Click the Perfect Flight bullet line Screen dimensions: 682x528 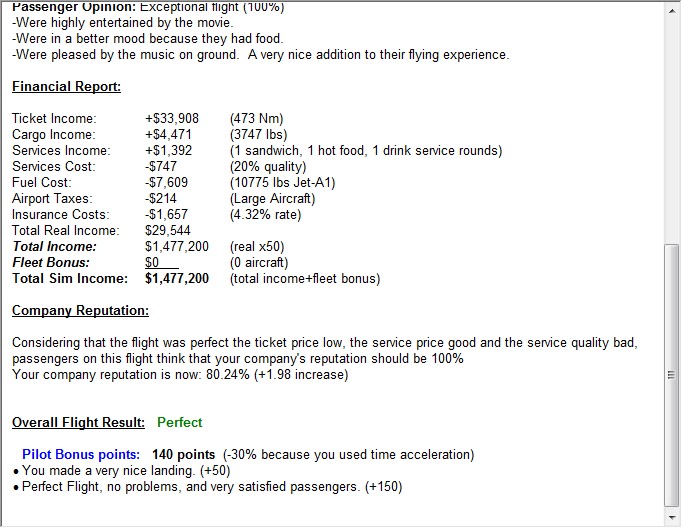[212, 487]
